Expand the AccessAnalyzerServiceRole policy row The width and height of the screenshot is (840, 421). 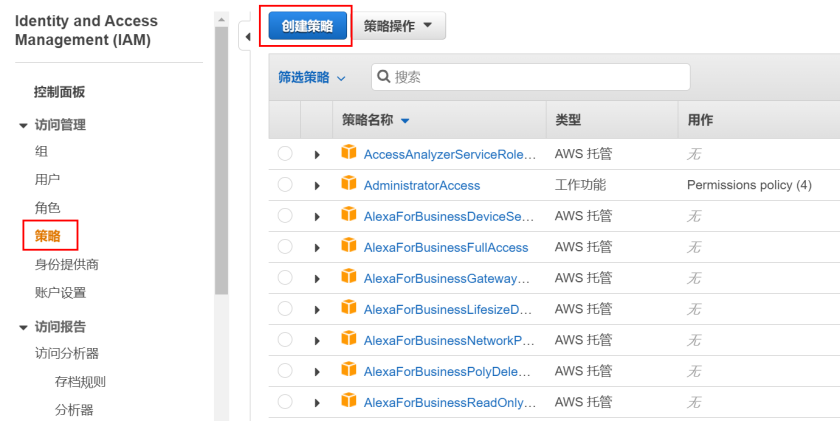(x=317, y=155)
